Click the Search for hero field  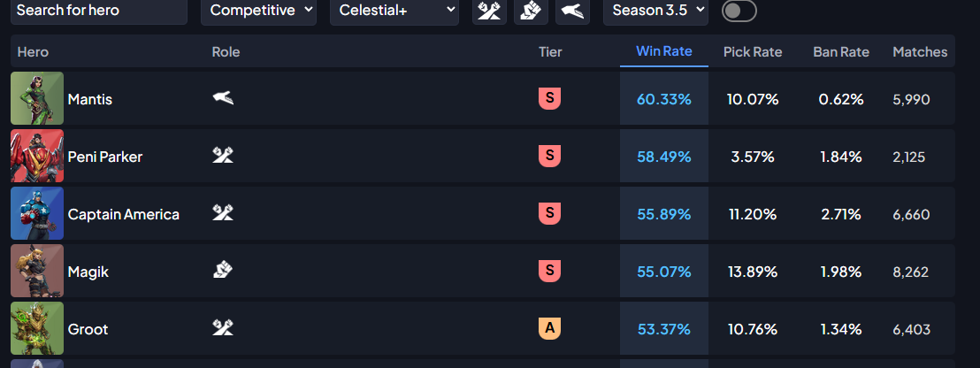99,11
